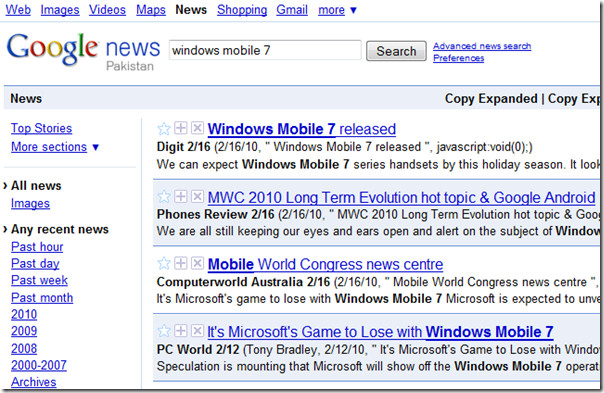
Task: Open the Images tab in top navigation
Action: point(60,10)
